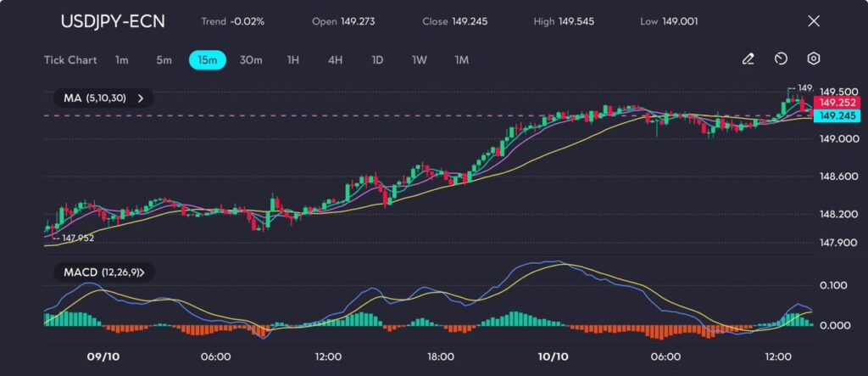Switch to the Tick Chart view
The image size is (868, 376).
pos(70,60)
